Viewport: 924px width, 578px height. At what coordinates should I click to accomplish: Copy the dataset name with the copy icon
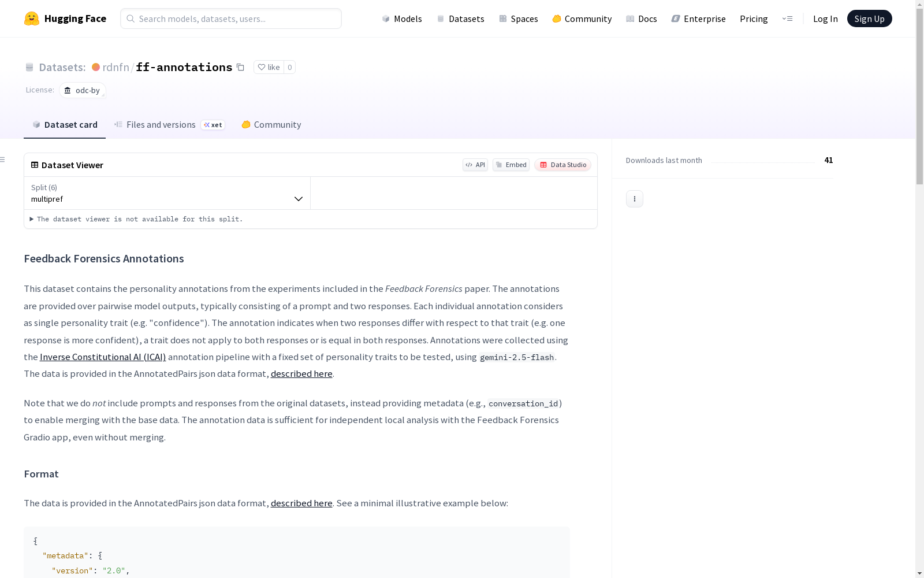pyautogui.click(x=240, y=67)
